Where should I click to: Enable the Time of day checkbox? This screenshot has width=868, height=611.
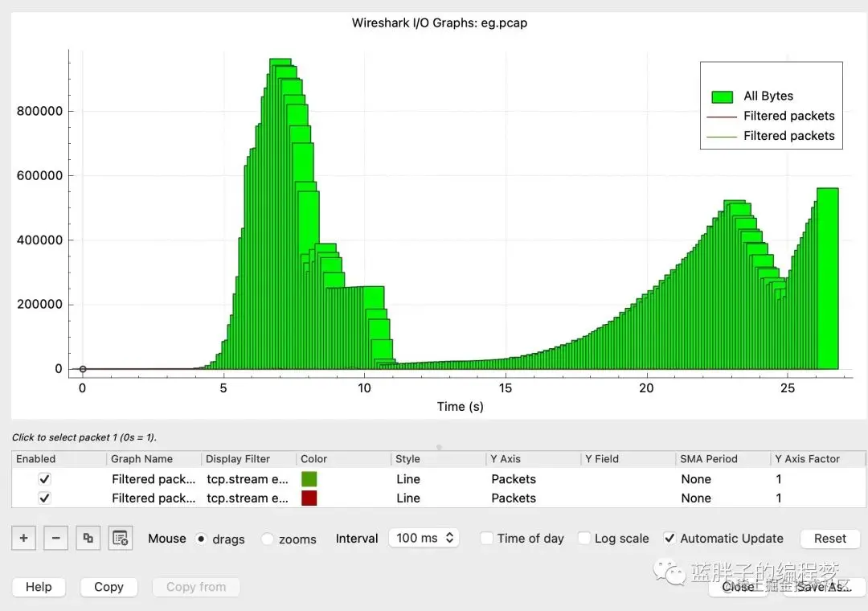pos(486,538)
